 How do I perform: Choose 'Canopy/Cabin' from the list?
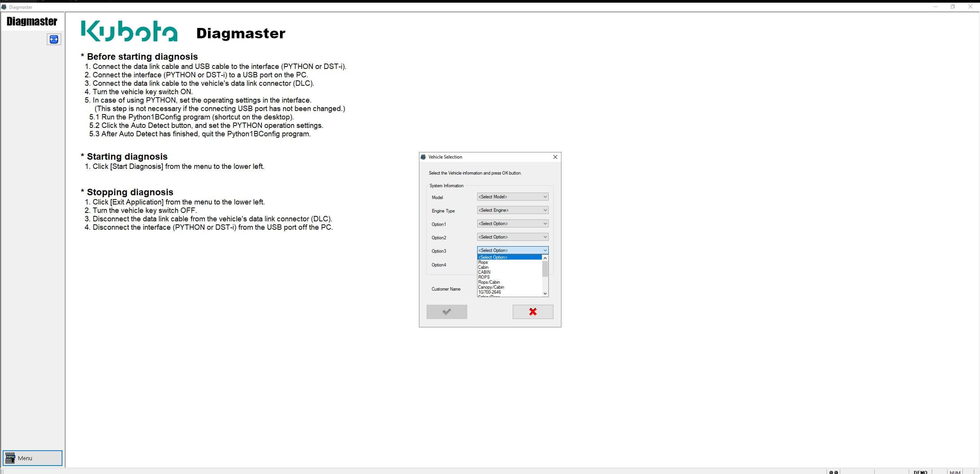pos(510,287)
